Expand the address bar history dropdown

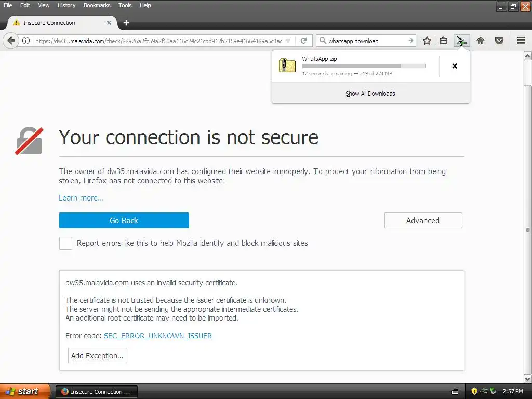pos(288,41)
